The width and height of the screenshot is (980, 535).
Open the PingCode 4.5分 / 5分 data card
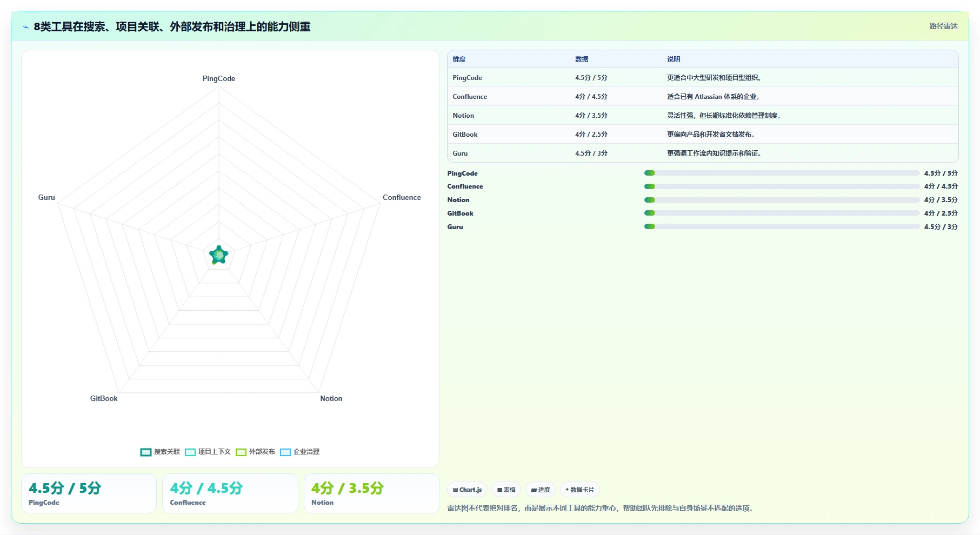click(89, 493)
